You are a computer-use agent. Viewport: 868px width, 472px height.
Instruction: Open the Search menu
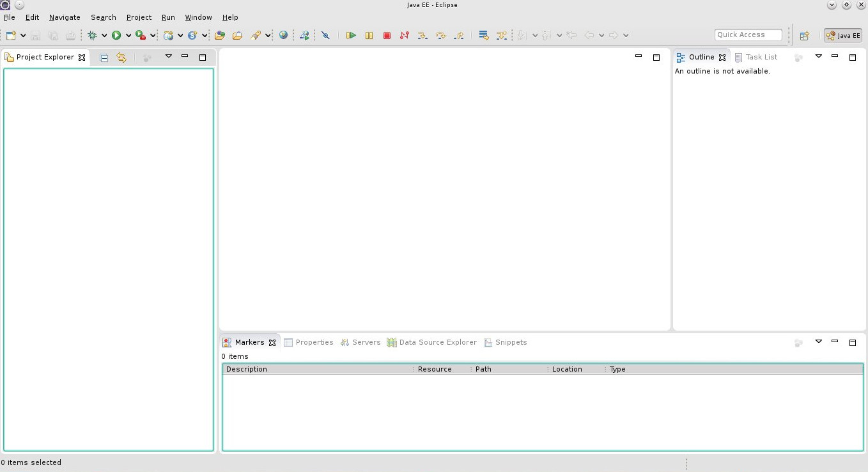click(104, 17)
